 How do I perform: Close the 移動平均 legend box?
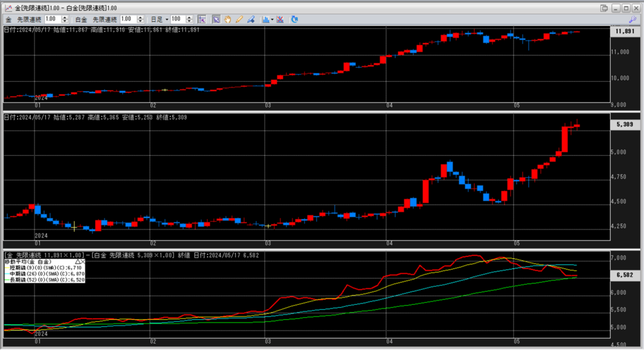pyautogui.click(x=83, y=261)
